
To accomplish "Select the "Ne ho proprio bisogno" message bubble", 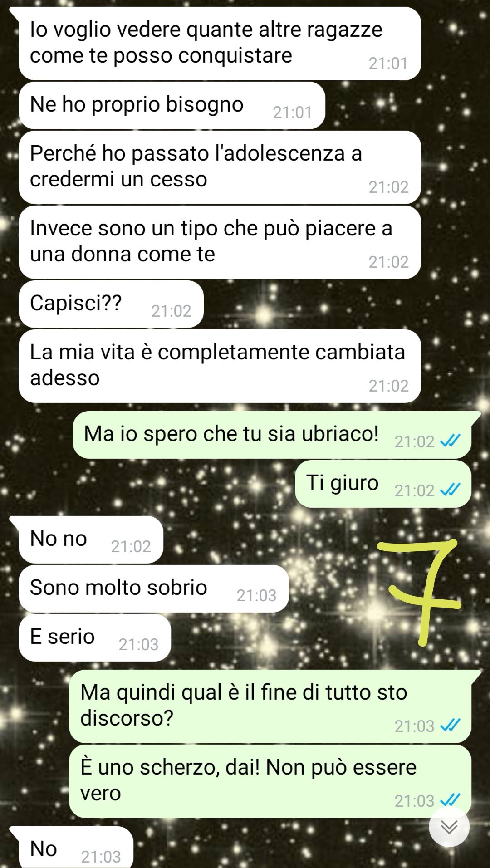I will pyautogui.click(x=172, y=105).
